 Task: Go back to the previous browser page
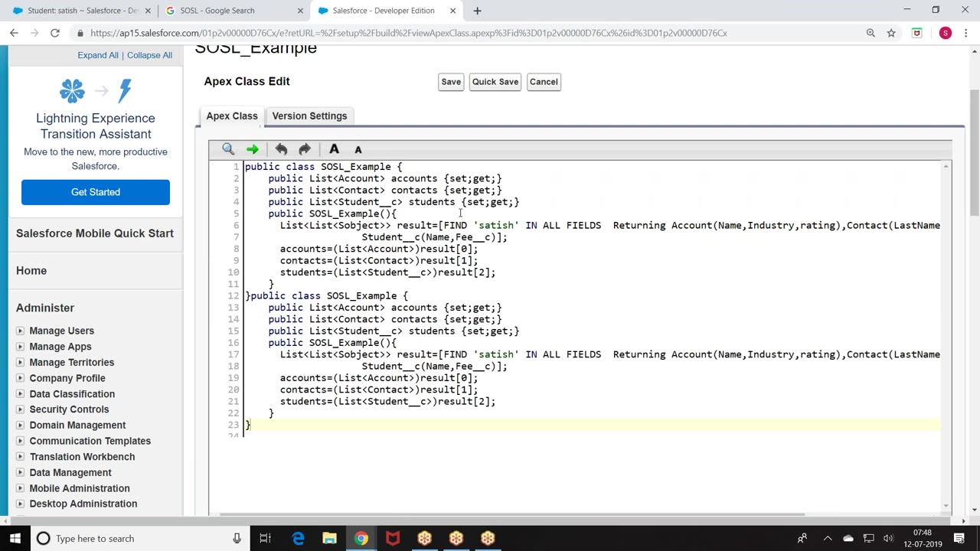14,33
